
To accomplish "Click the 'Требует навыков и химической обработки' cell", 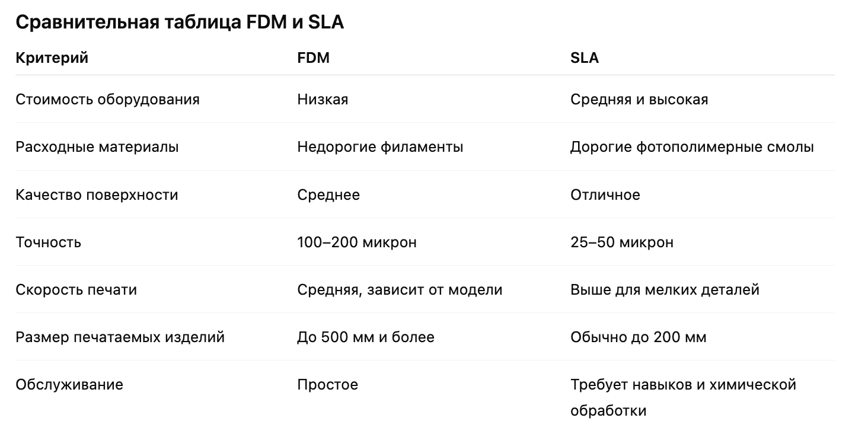I will tap(682, 397).
